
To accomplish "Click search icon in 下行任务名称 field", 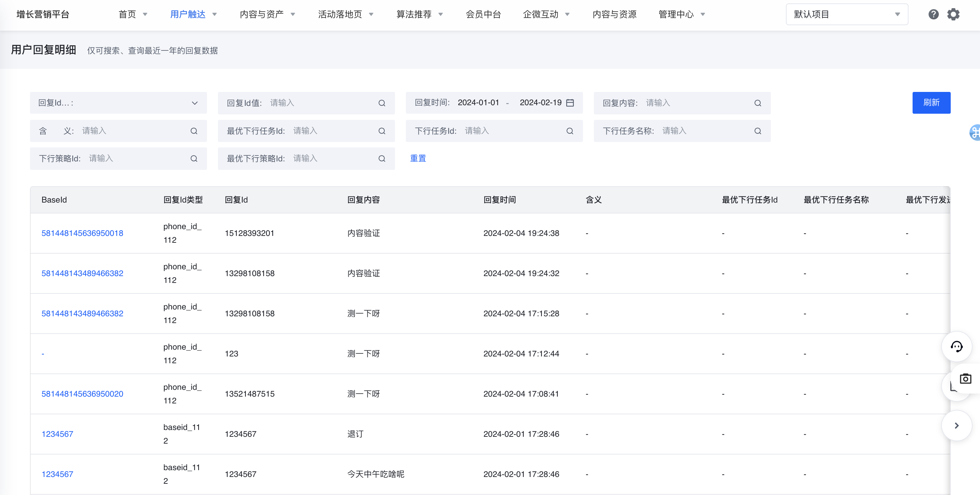I will pyautogui.click(x=757, y=131).
